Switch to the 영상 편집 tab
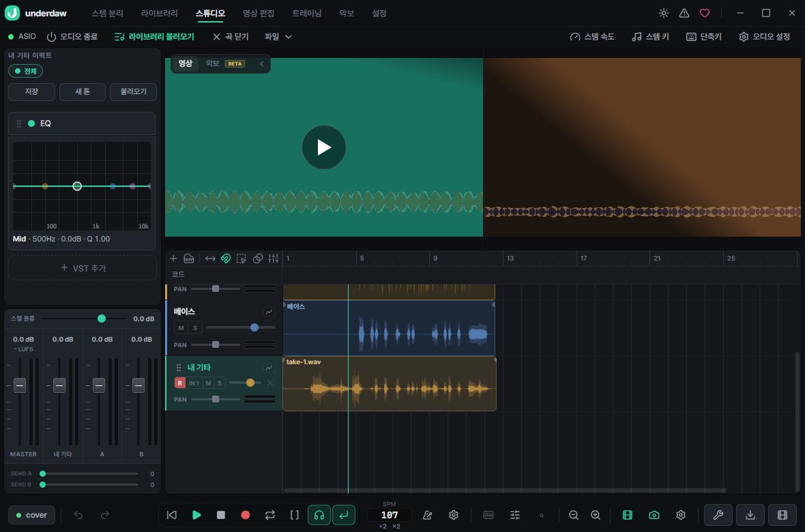Viewport: 805px width, 532px height. click(259, 14)
